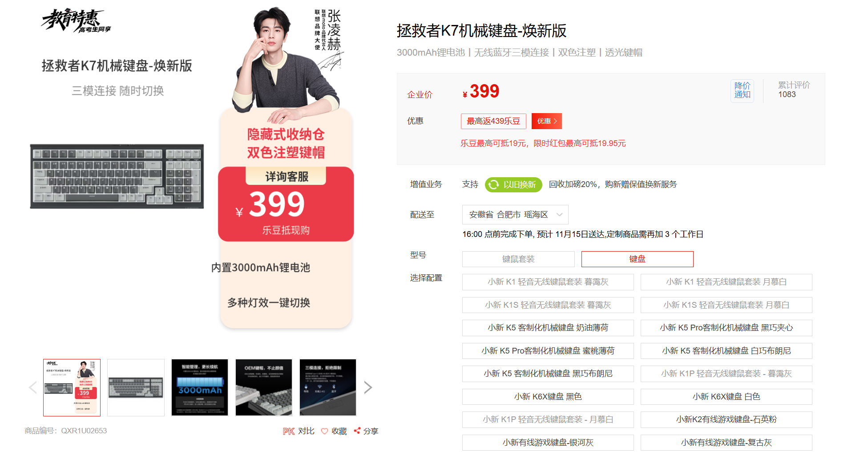This screenshot has height=452, width=868.
Task: Click the 最高返439乐豆 coupon tag
Action: [493, 121]
